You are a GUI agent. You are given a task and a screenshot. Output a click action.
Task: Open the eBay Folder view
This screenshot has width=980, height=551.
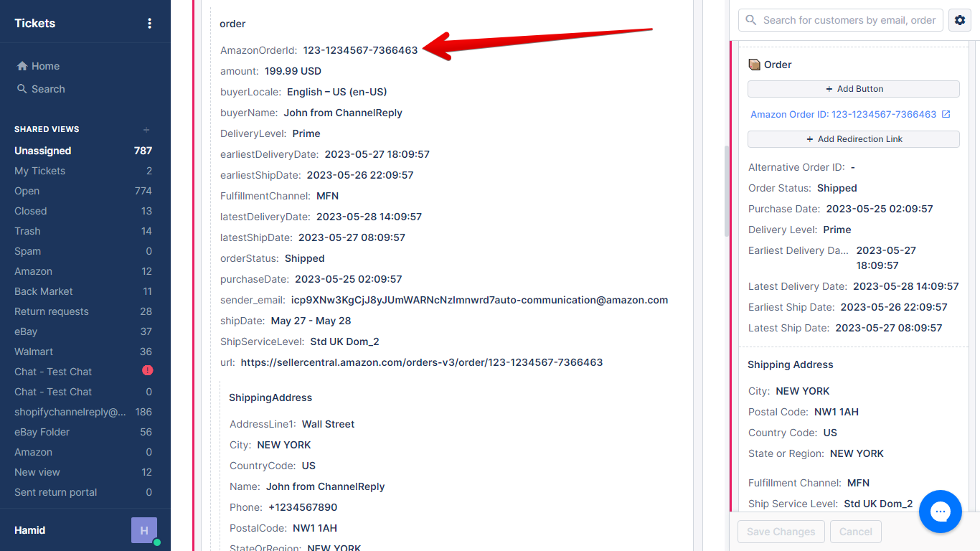coord(83,432)
